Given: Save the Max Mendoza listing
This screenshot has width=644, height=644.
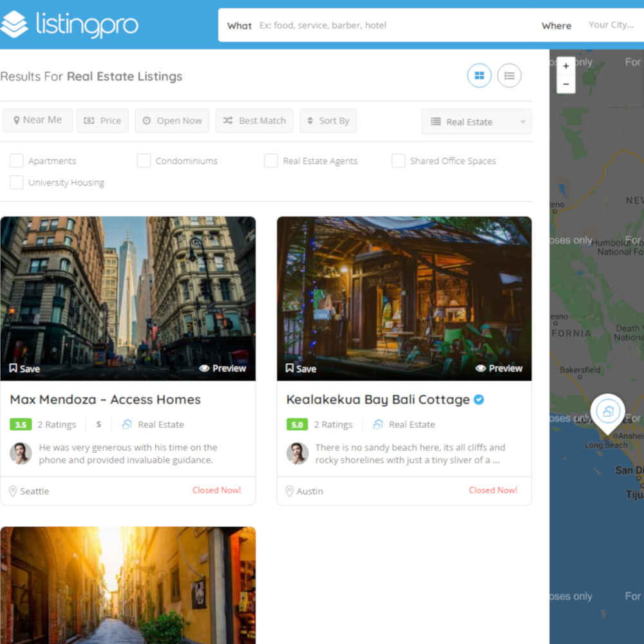Looking at the screenshot, I should (24, 368).
